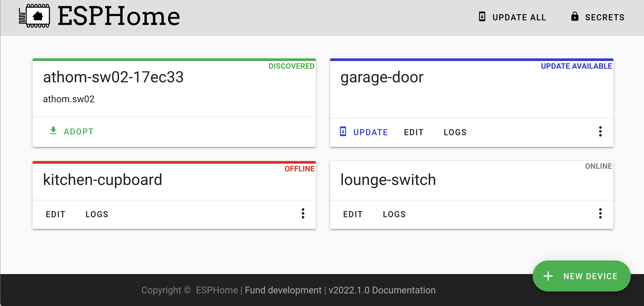
Task: Click the ESPHome footer link
Action: coord(217,290)
